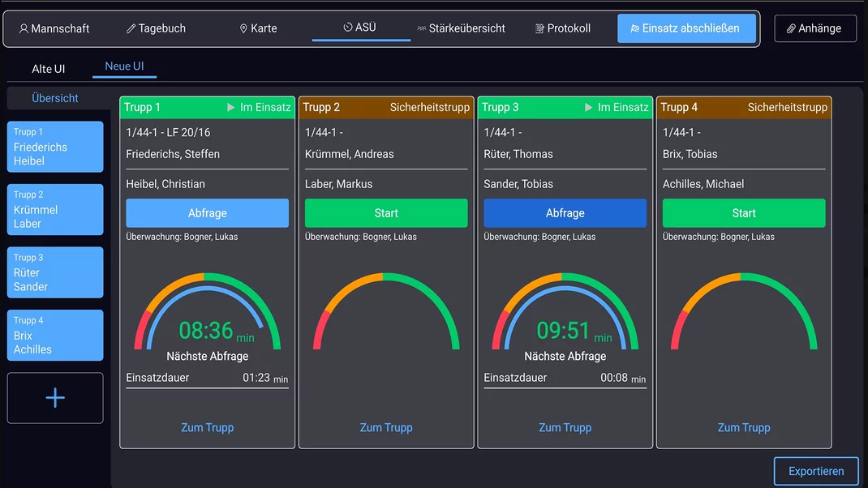This screenshot has height=488, width=868.
Task: Switch to the Alte UI tab
Action: tap(48, 69)
